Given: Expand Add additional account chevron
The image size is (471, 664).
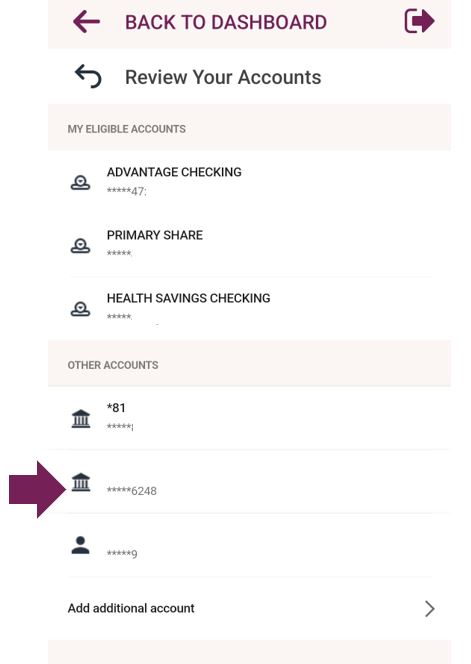Looking at the screenshot, I should point(429,609).
